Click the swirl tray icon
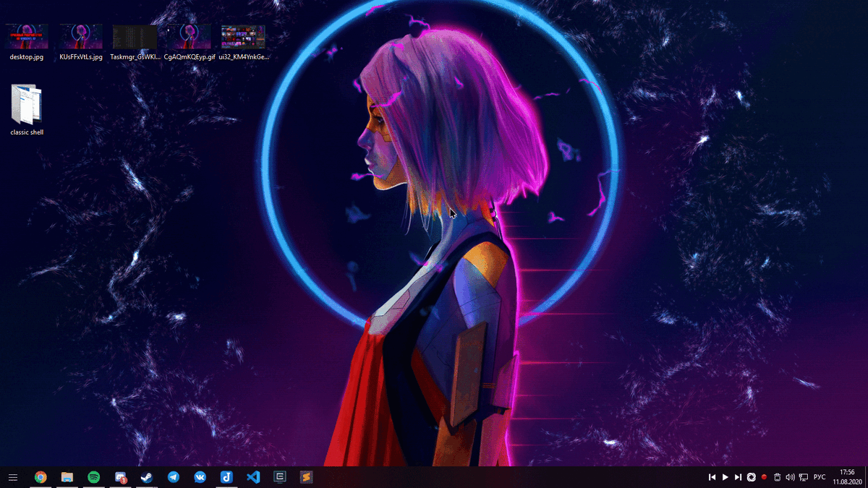 [752, 477]
